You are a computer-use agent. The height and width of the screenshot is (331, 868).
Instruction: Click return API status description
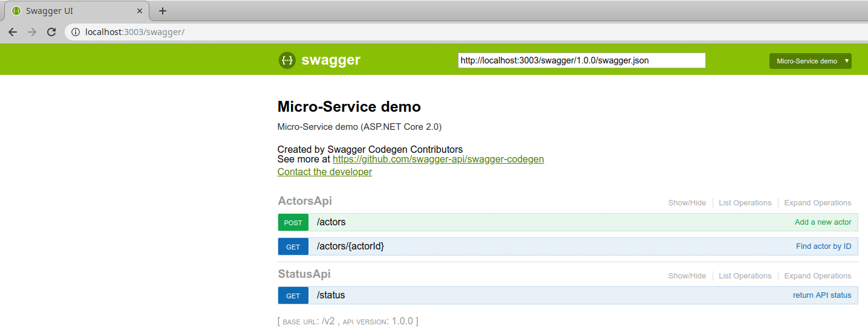[x=822, y=295]
